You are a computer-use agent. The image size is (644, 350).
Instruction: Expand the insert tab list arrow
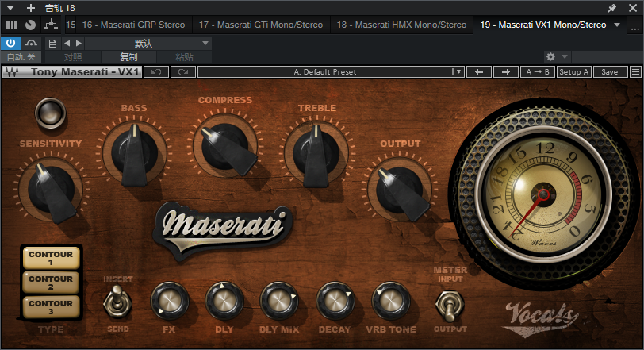617,25
